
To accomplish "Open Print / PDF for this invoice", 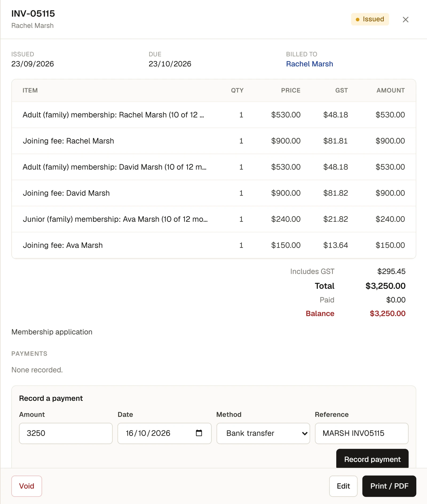I will (389, 486).
